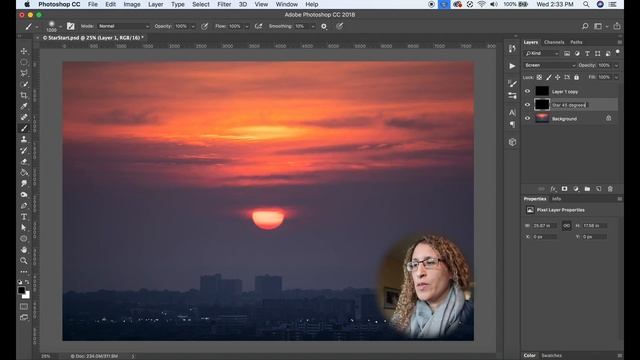Click the background color swatch
Viewport: 640px width, 360px height.
(x=26, y=295)
